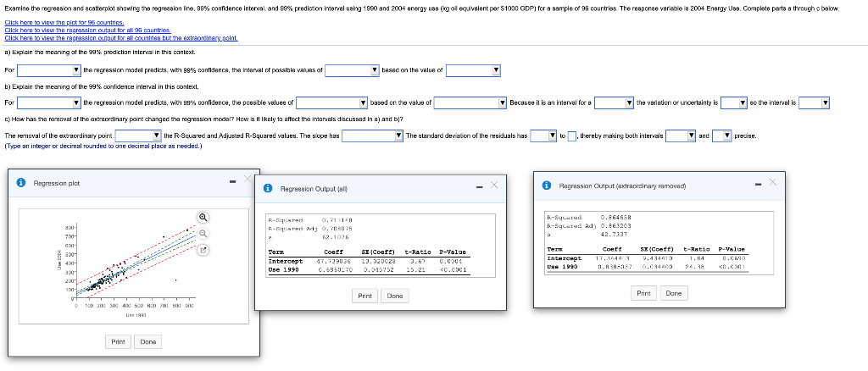Image resolution: width=868 pixels, height=371 pixels.
Task: Open link for regression output for all 96 countries
Action: [x=87, y=30]
